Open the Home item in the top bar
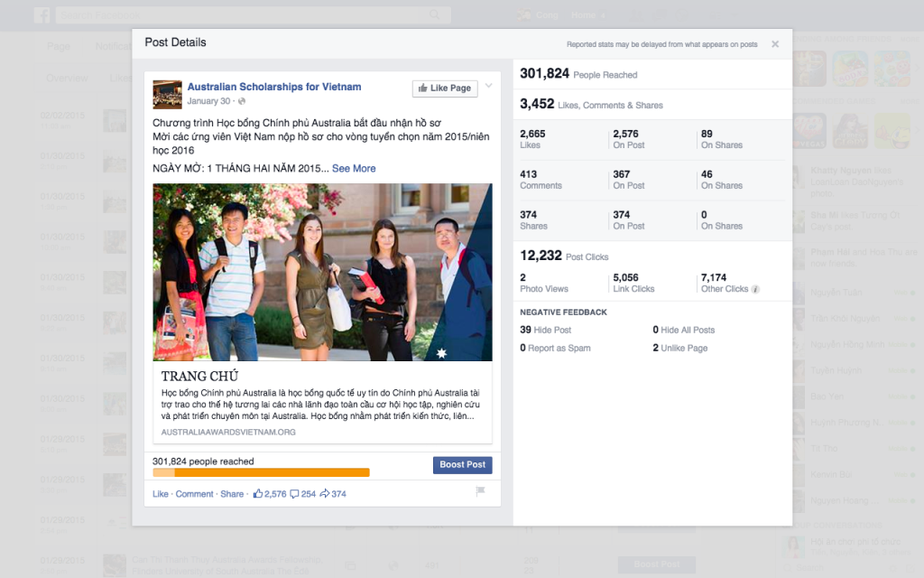924x578 pixels. click(x=584, y=14)
